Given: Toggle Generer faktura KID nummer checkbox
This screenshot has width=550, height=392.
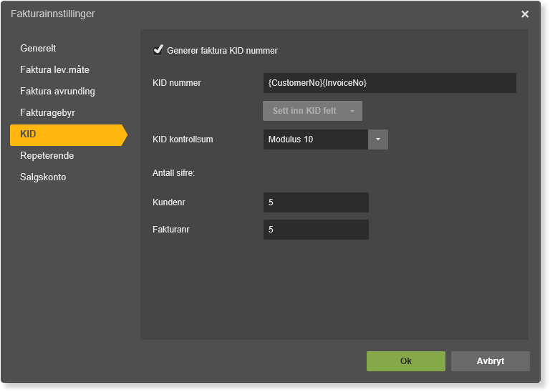Looking at the screenshot, I should (x=158, y=50).
